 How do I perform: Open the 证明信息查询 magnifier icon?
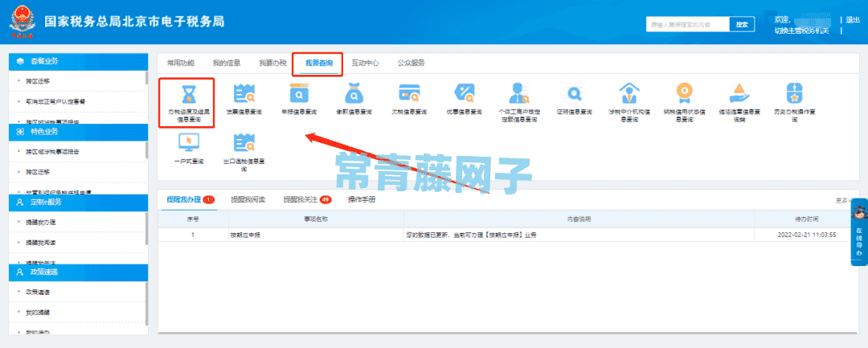pyautogui.click(x=574, y=93)
